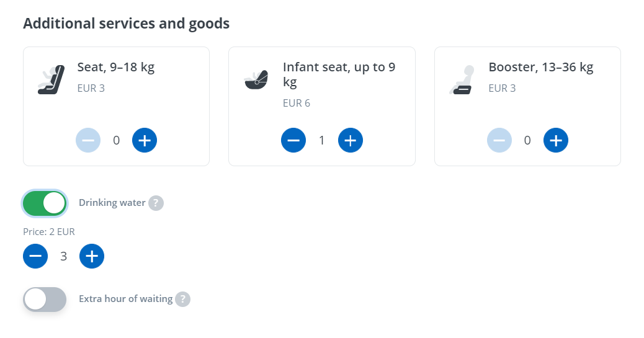Disable the Drinking water toggle
Screen dimensions: 644x338
pyautogui.click(x=45, y=203)
